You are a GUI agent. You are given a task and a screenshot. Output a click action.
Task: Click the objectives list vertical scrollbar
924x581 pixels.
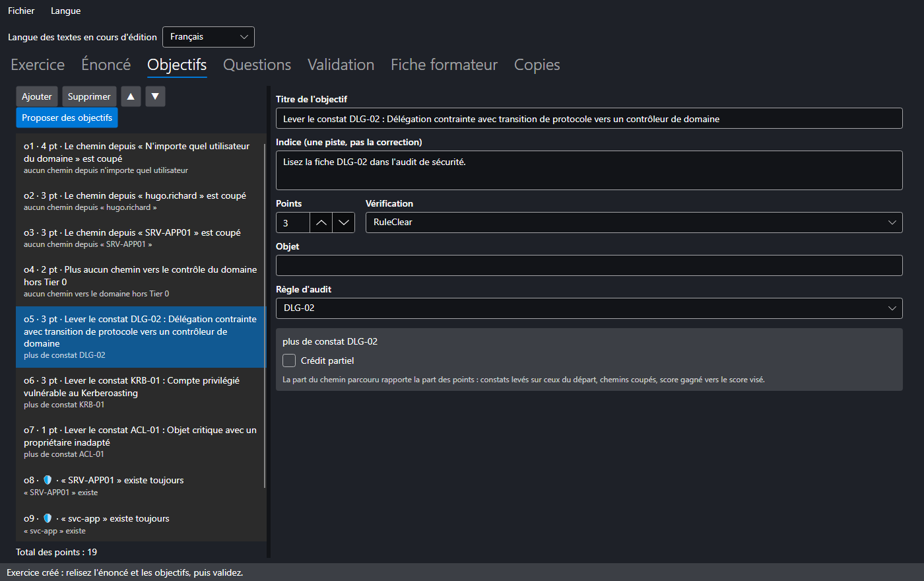[x=265, y=316]
